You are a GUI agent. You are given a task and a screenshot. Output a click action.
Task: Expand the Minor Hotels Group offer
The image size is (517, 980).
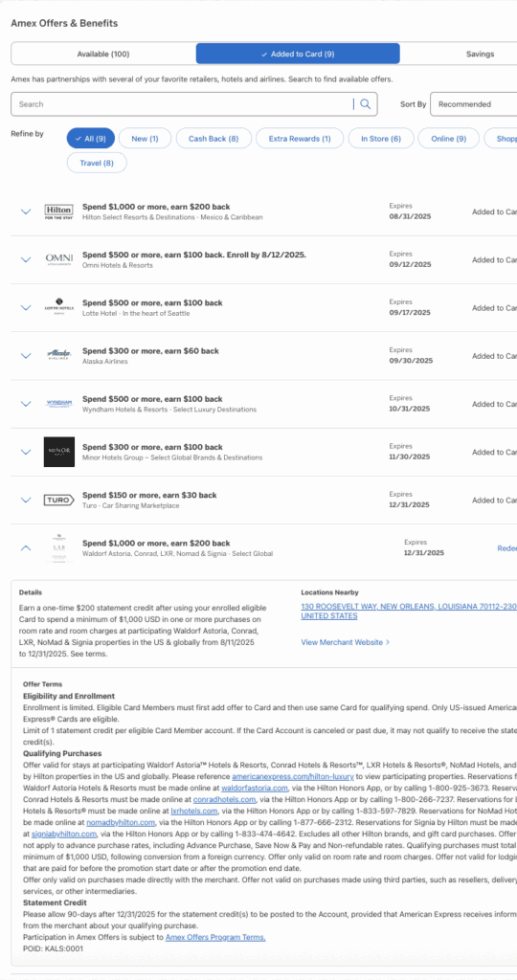point(26,452)
